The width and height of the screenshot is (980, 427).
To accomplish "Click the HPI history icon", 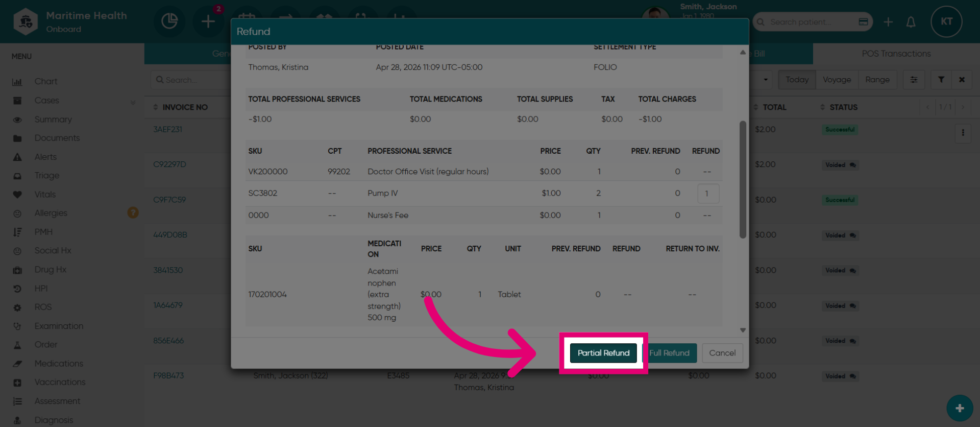I will pos(17,289).
